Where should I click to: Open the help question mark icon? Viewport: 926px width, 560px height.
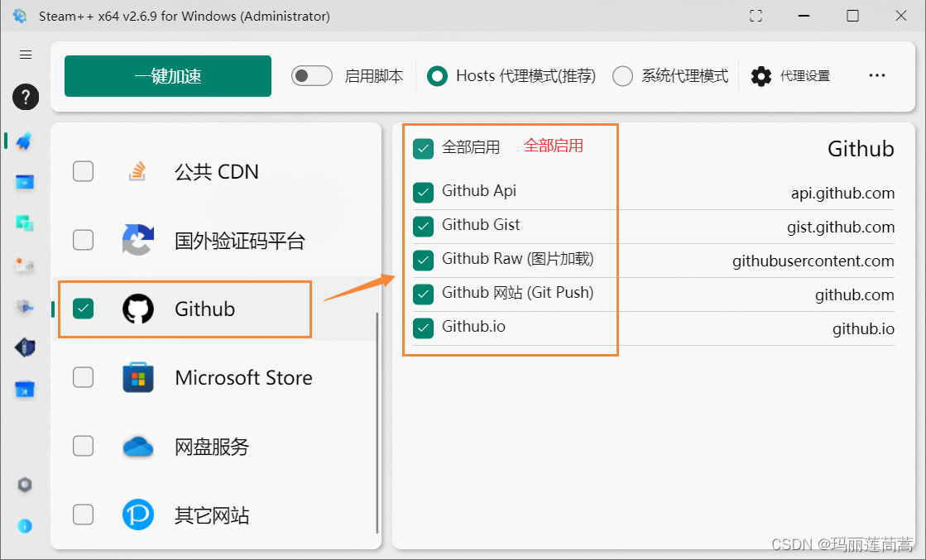pyautogui.click(x=26, y=97)
